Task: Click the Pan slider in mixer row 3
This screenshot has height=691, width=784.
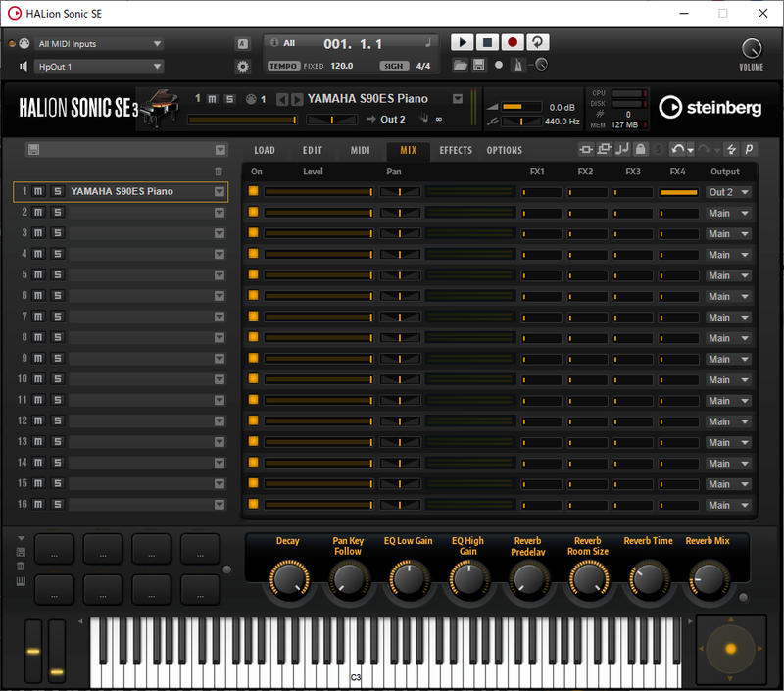Action: tap(400, 233)
